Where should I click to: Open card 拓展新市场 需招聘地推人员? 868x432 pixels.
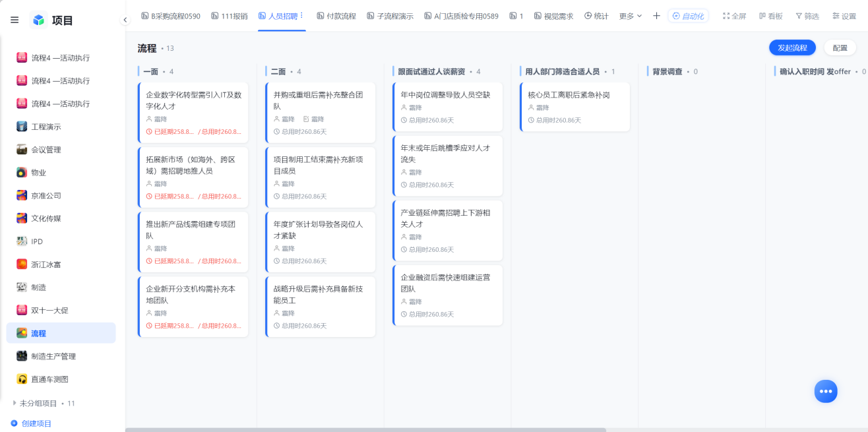[x=193, y=177]
